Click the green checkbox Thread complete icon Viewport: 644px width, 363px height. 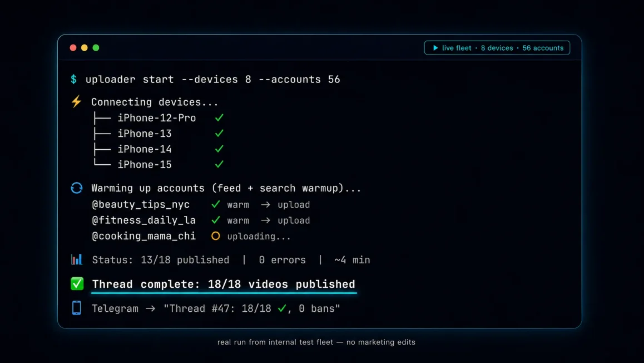(77, 283)
